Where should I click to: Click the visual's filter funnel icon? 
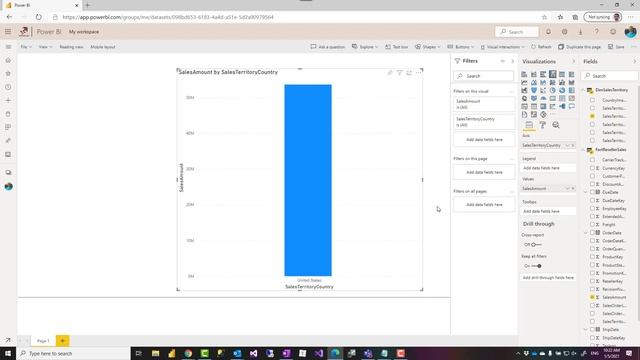tap(399, 73)
